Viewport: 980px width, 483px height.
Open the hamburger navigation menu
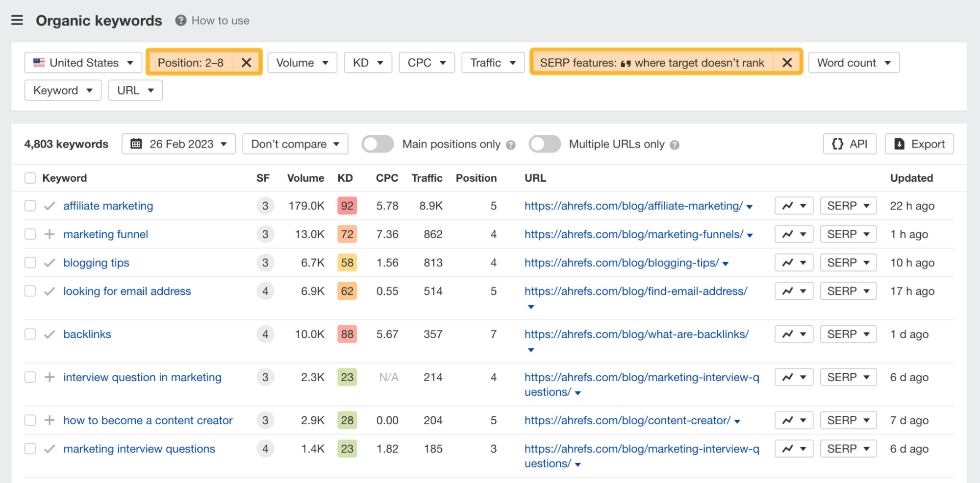(x=17, y=20)
